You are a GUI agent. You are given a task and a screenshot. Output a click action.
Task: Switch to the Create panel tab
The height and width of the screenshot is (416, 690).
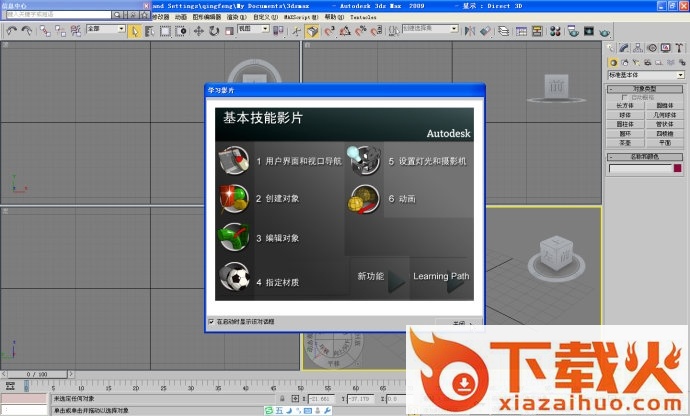click(x=610, y=48)
